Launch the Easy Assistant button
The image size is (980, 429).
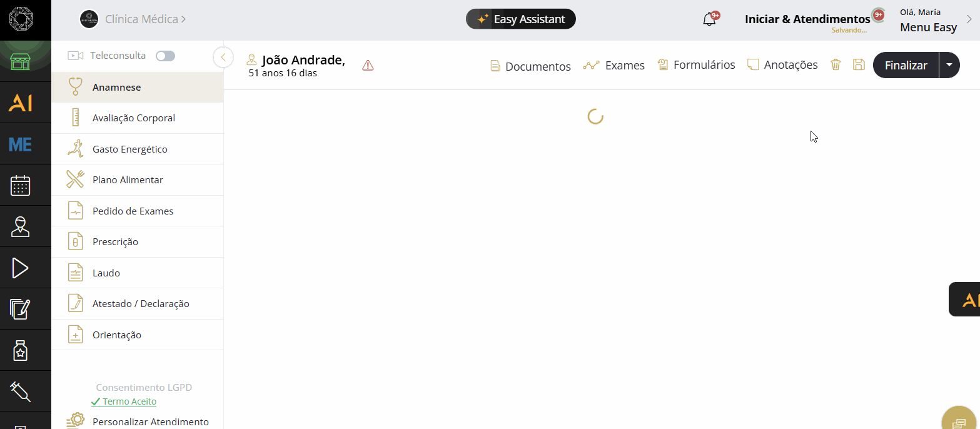[520, 19]
